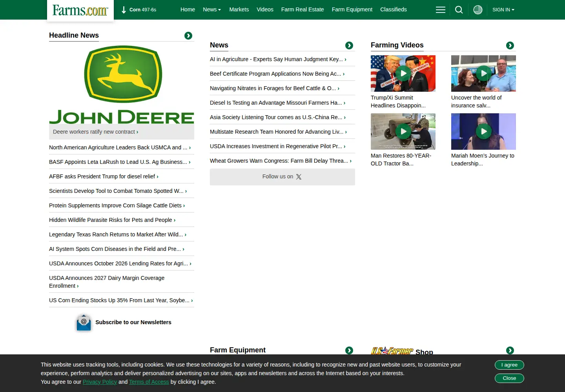Image resolution: width=565 pixels, height=392 pixels.
Task: Click the Follow us on X button
Action: coord(282,177)
